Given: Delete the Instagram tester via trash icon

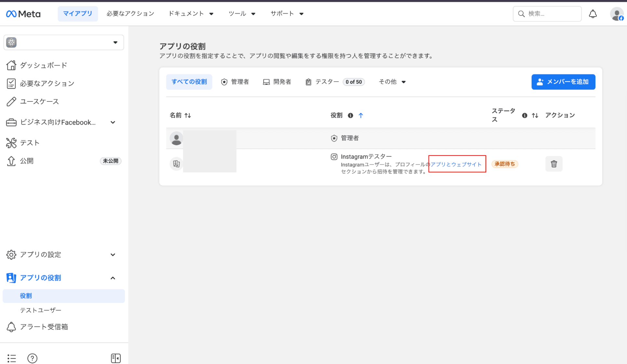Looking at the screenshot, I should (554, 164).
